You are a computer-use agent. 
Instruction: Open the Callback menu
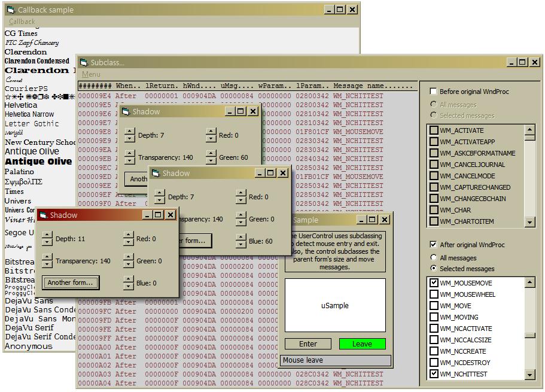pyautogui.click(x=22, y=22)
